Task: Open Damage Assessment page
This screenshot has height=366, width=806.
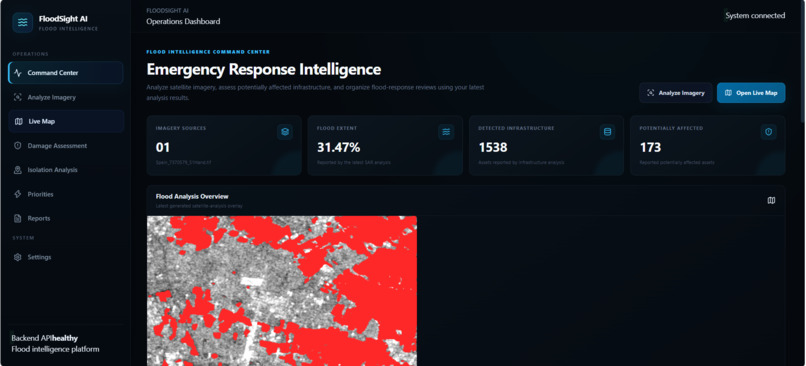Action: click(65, 145)
